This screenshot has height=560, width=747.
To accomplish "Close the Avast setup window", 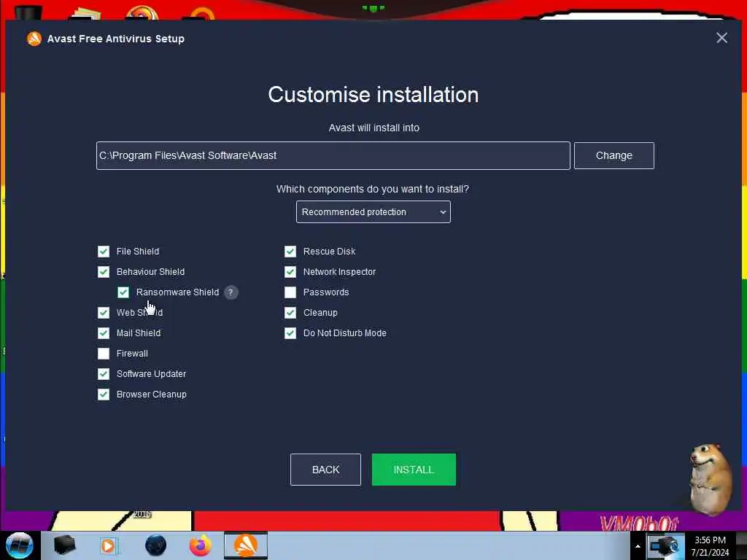I will tap(721, 38).
